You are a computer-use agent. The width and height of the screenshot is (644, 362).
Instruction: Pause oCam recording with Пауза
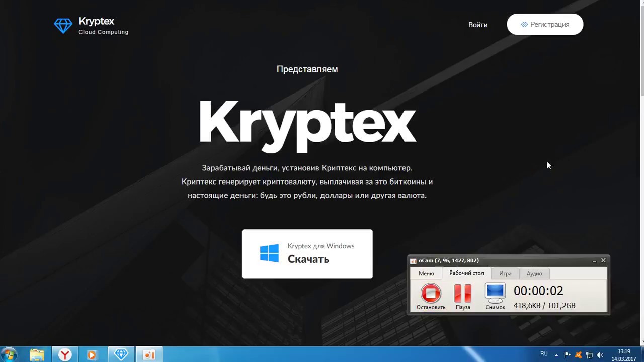pyautogui.click(x=463, y=297)
